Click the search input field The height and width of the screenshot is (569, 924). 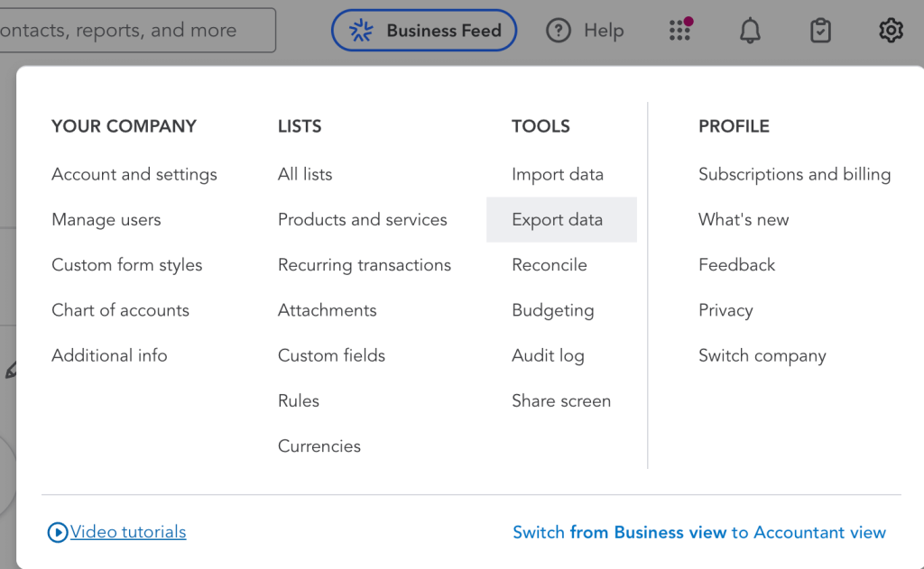[x=135, y=31]
